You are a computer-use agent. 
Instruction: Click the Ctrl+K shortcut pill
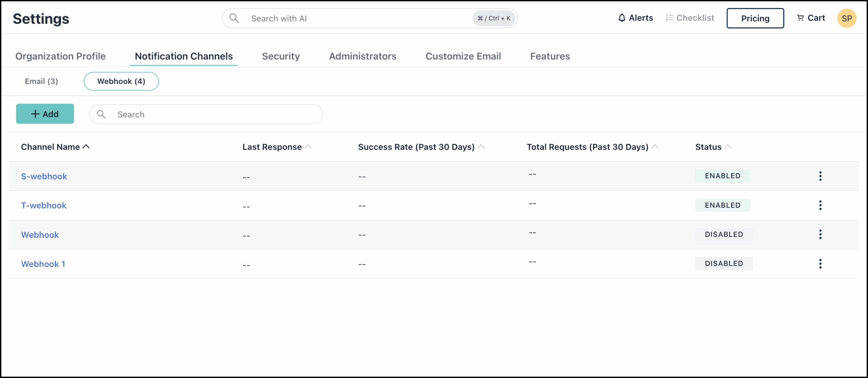pyautogui.click(x=493, y=18)
